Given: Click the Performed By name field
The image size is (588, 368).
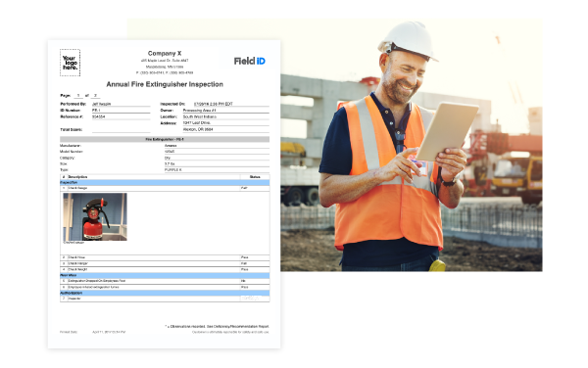Looking at the screenshot, I should click(x=121, y=104).
